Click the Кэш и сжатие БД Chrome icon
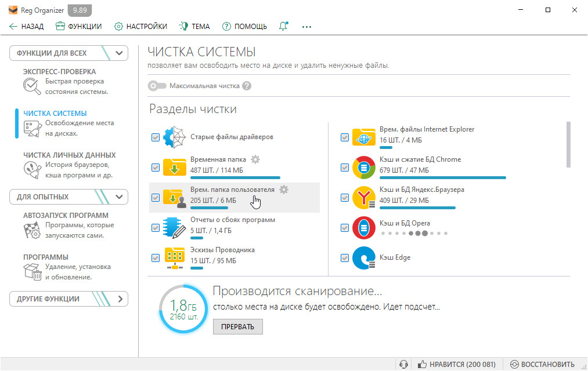Image resolution: width=588 pixels, height=371 pixels. (364, 168)
